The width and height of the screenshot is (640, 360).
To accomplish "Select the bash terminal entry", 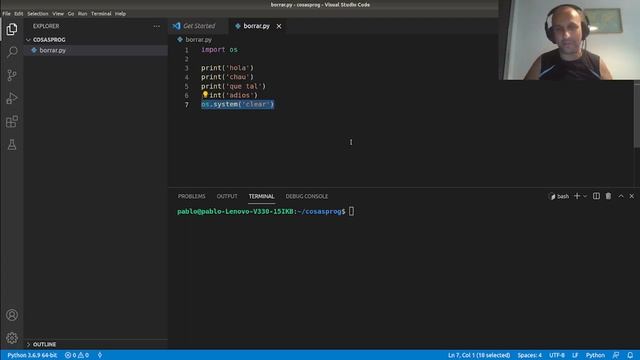I will [559, 196].
